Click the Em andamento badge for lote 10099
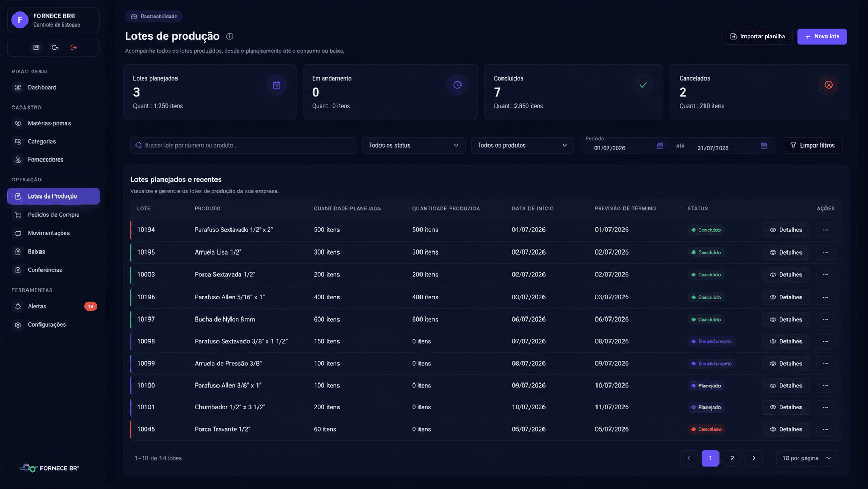This screenshot has width=868, height=489. 712,364
